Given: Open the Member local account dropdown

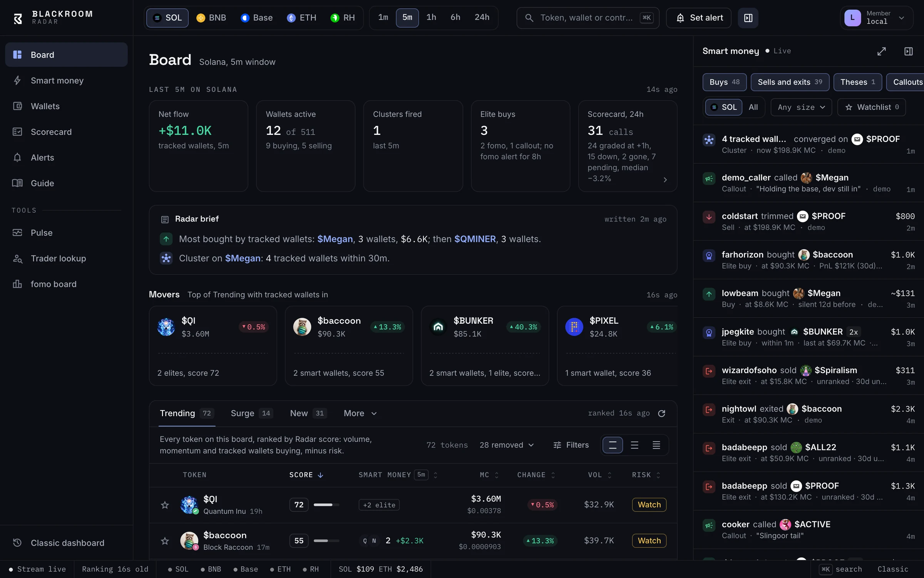Looking at the screenshot, I should (x=876, y=18).
